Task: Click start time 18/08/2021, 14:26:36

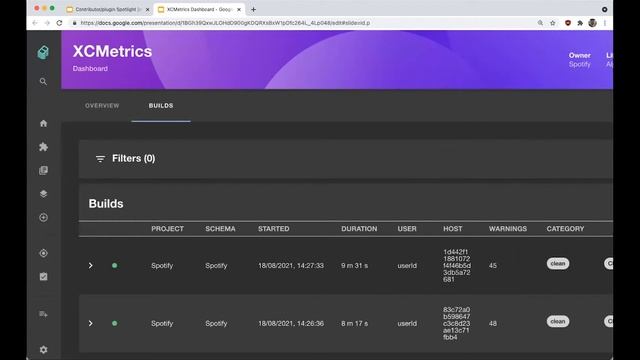Action: (x=291, y=323)
